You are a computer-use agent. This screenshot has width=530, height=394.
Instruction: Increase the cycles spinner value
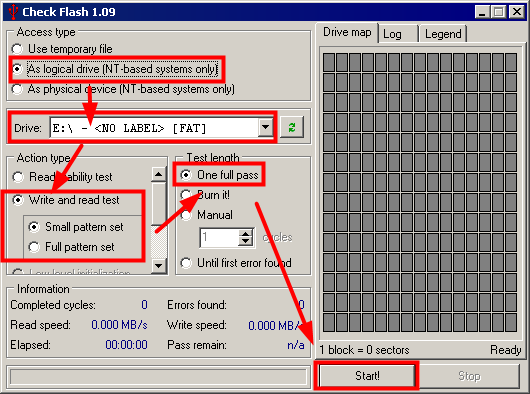click(x=245, y=233)
